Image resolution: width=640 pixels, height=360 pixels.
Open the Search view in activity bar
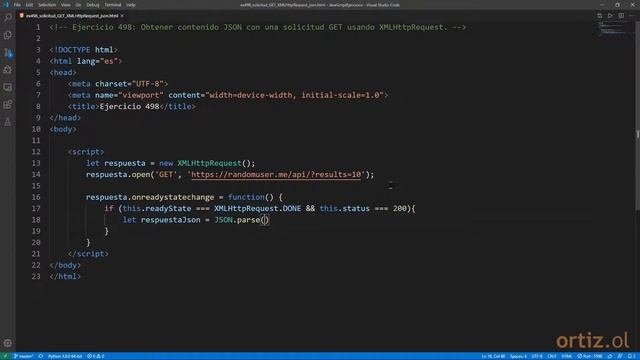click(x=8, y=18)
